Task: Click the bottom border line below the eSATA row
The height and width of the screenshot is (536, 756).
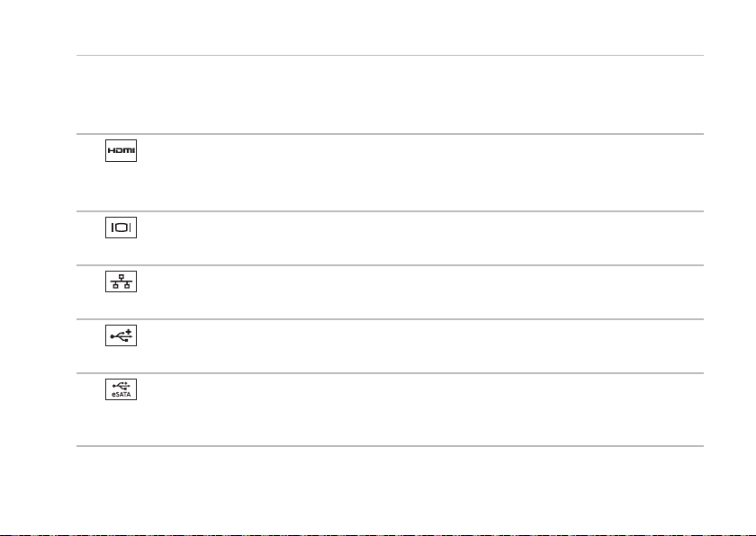Action: pos(387,447)
